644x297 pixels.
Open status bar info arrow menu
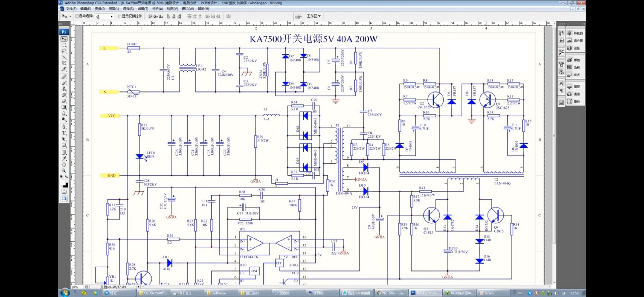pos(139,287)
